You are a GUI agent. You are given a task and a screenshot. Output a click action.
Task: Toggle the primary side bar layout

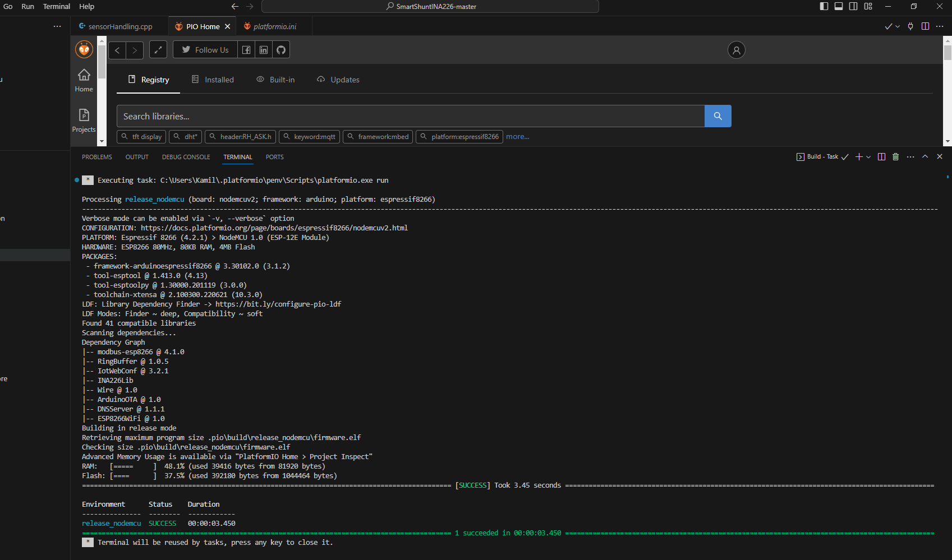point(824,6)
